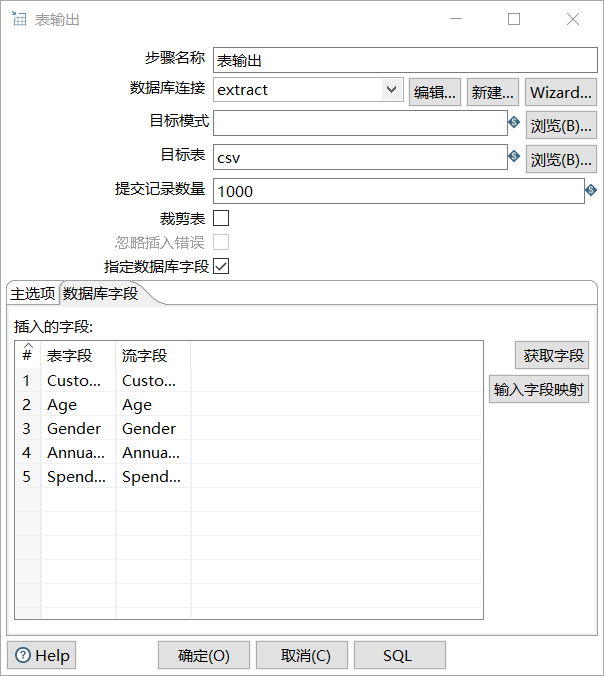Click the 输入字段映射 button
Viewport: 604px width, 676px height.
coord(539,389)
